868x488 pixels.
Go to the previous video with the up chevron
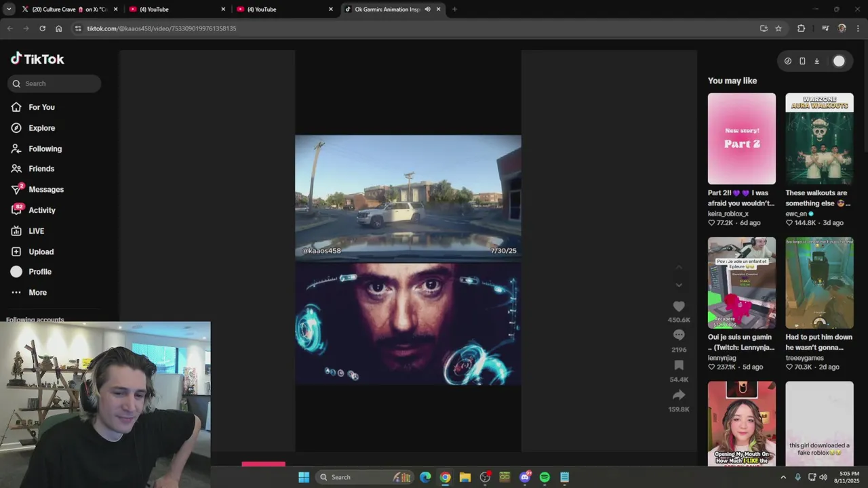pyautogui.click(x=679, y=268)
